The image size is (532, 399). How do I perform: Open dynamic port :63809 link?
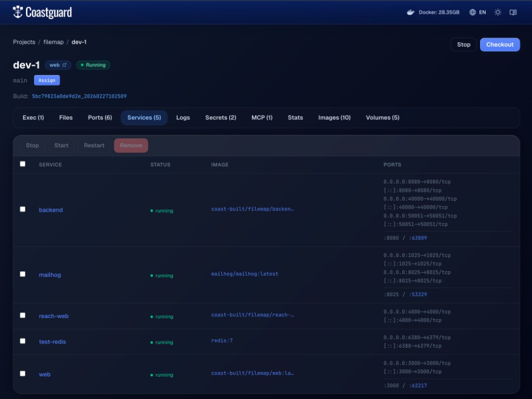coord(418,238)
